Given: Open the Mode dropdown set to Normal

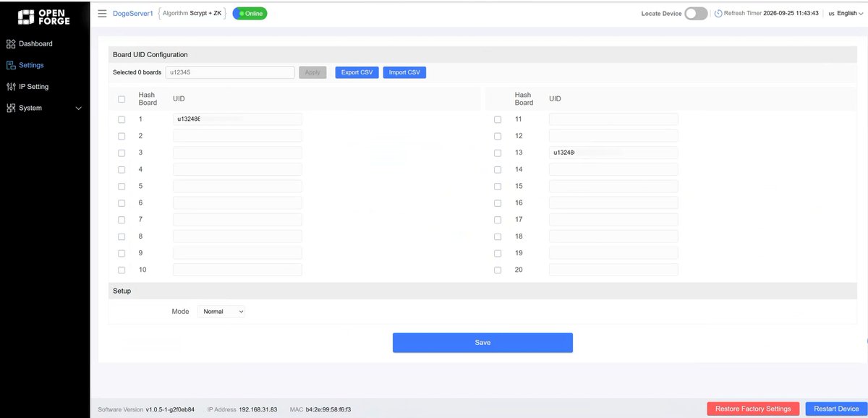Looking at the screenshot, I should (x=221, y=312).
